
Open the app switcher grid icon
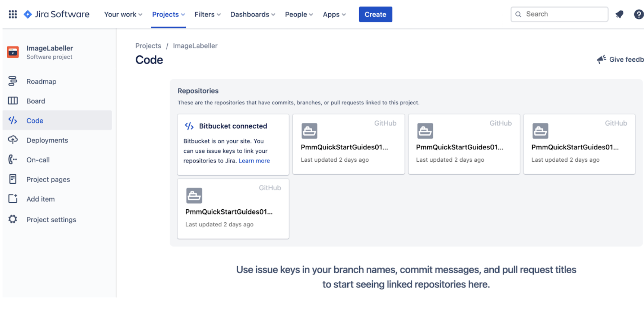[x=13, y=14]
